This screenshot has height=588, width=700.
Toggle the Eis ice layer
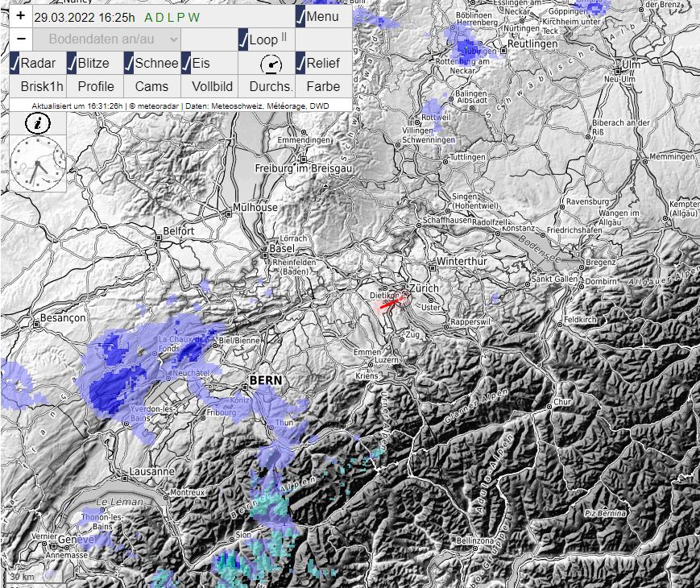point(186,63)
